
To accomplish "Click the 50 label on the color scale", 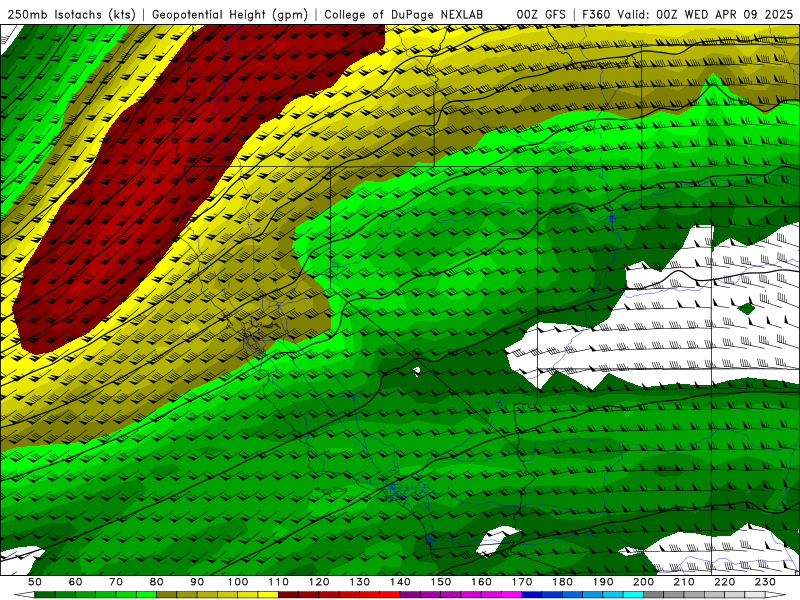I will pos(35,582).
